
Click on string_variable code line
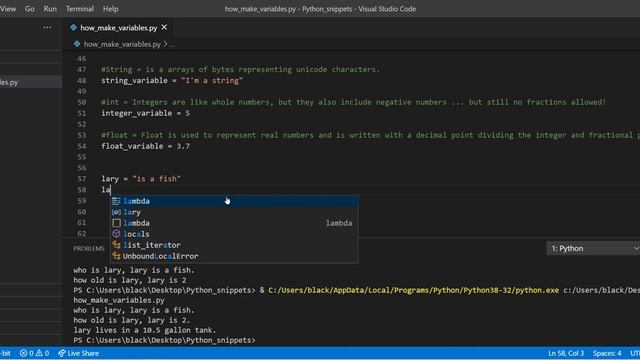(x=172, y=80)
